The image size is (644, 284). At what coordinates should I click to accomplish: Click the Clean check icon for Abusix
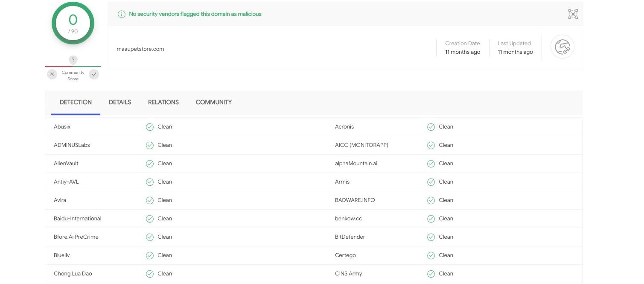(150, 127)
